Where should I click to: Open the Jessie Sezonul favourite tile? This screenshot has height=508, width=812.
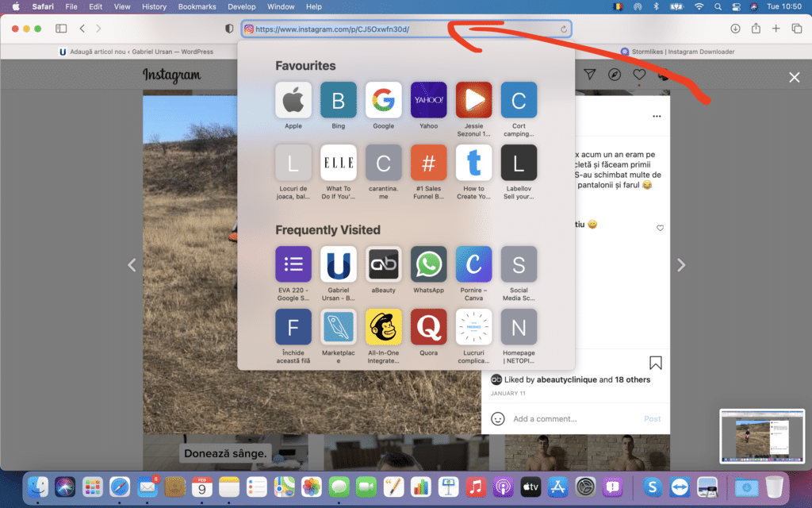pos(473,100)
